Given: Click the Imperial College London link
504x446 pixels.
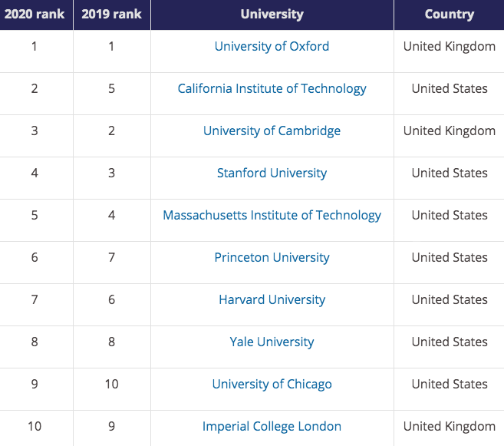Looking at the screenshot, I should click(272, 426).
